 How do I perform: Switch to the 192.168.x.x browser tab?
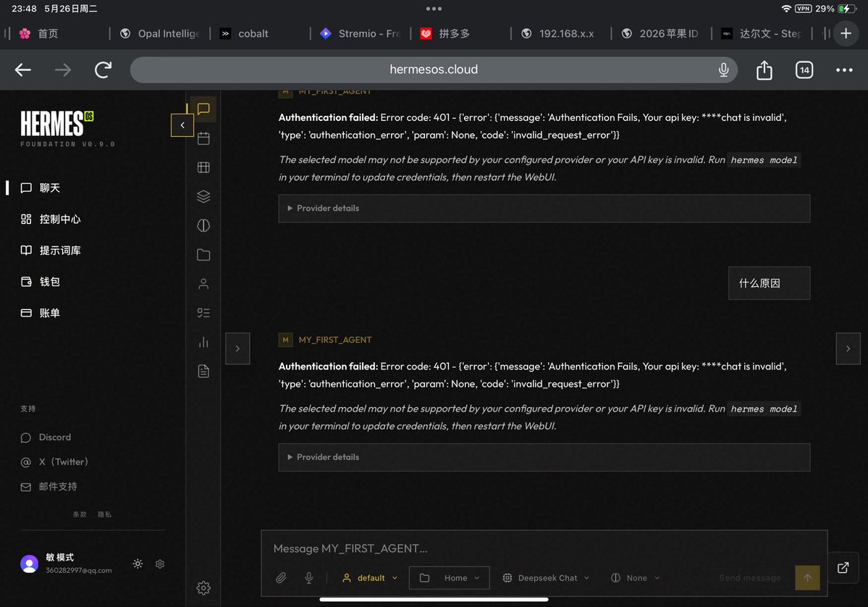[561, 34]
